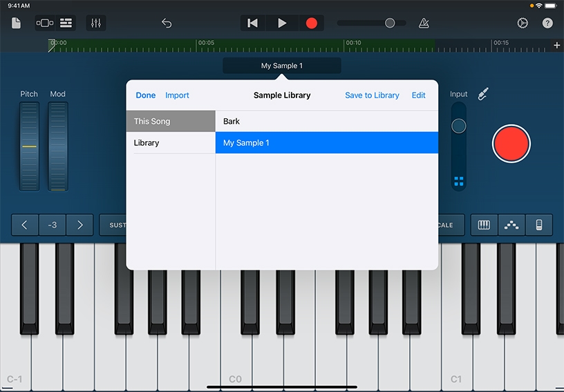Shift octave up with right chevron
The height and width of the screenshot is (392, 564).
79,225
